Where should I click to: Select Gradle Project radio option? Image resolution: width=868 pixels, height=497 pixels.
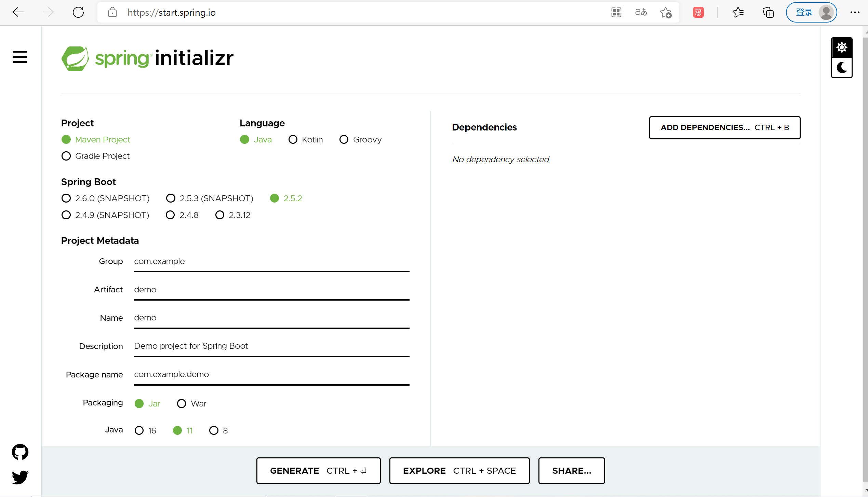[x=66, y=156]
